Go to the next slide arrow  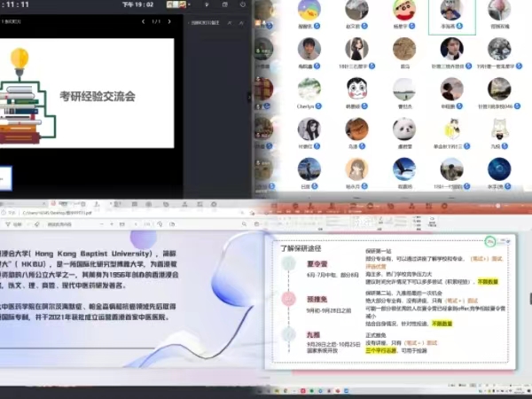[170, 21]
